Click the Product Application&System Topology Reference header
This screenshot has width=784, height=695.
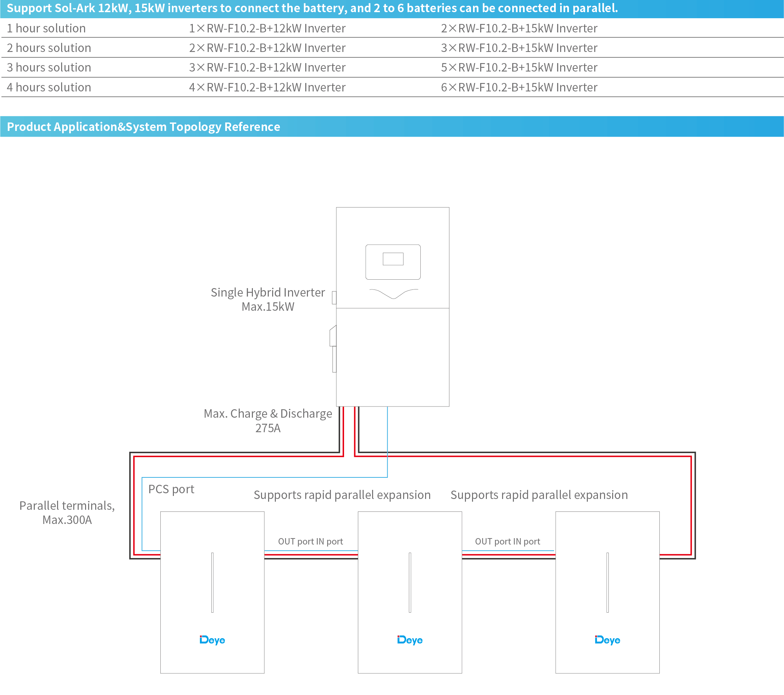pyautogui.click(x=143, y=127)
